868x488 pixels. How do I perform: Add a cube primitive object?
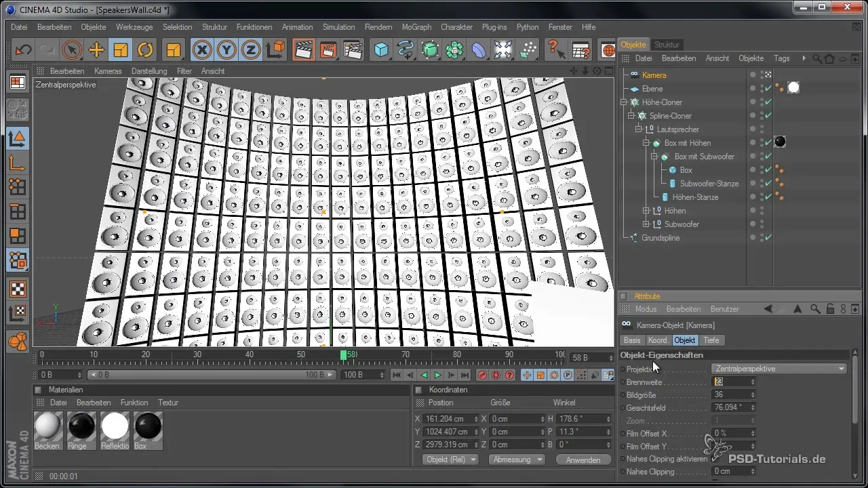pos(382,50)
